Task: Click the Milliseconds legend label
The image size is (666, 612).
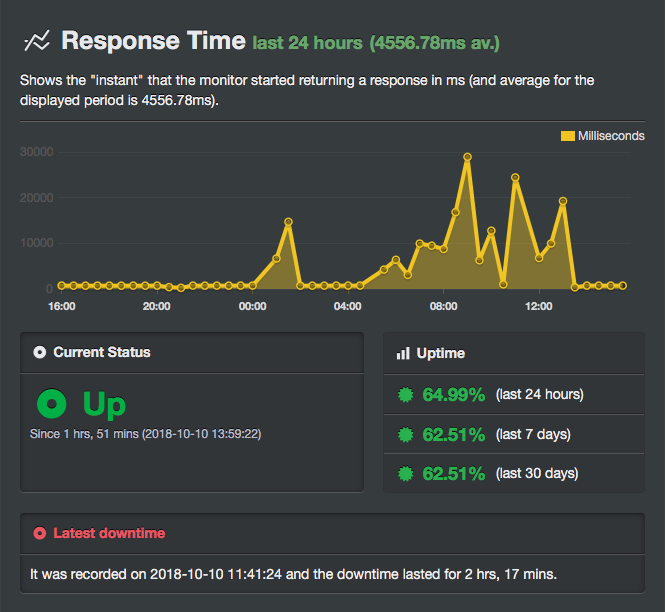Action: coord(611,136)
